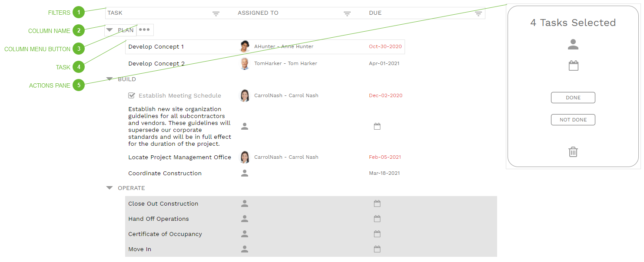Screen dimensions: 644x262
Task: Click calendar icon for Certificate of Occupancy
Action: tap(377, 234)
